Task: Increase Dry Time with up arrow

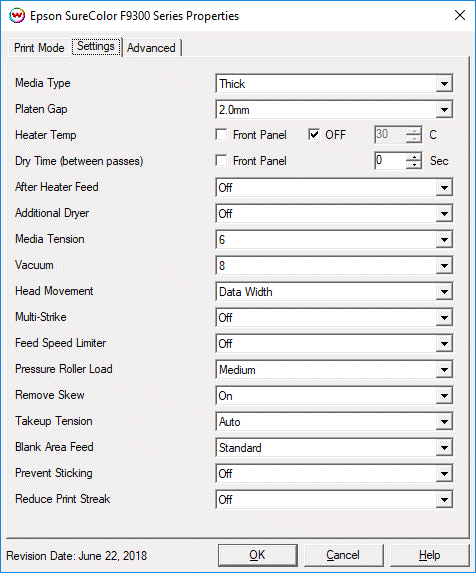Action: [x=414, y=157]
